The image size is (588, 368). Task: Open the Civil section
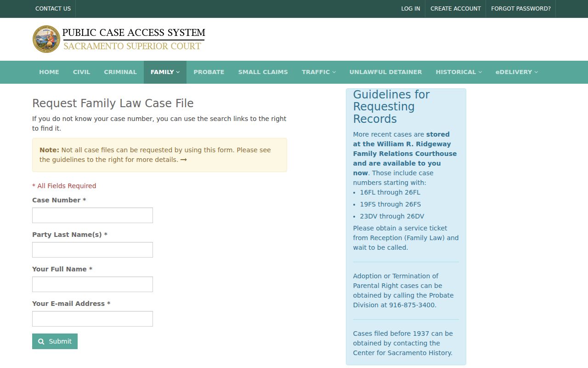coord(81,72)
